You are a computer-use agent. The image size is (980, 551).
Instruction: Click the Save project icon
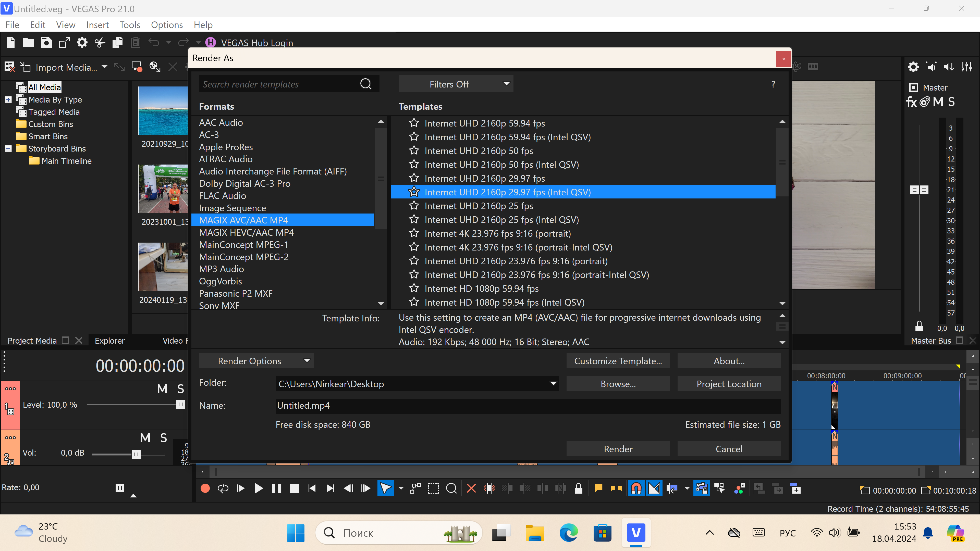(46, 43)
